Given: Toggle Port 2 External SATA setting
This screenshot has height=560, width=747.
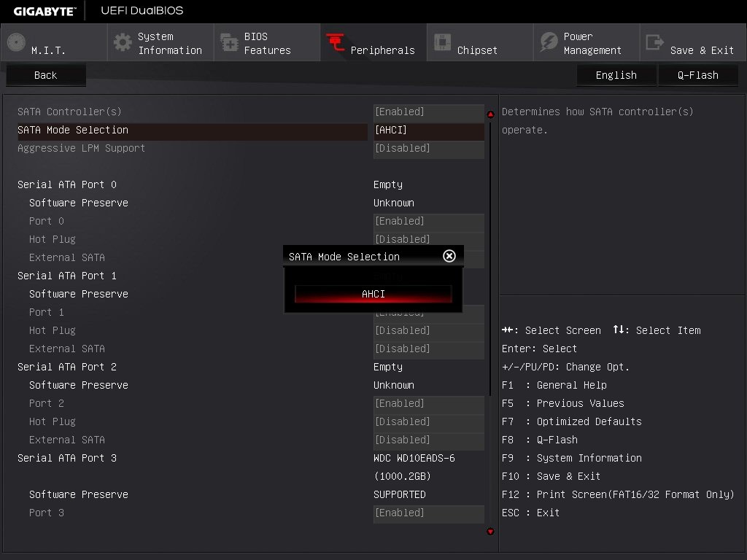Looking at the screenshot, I should (428, 440).
